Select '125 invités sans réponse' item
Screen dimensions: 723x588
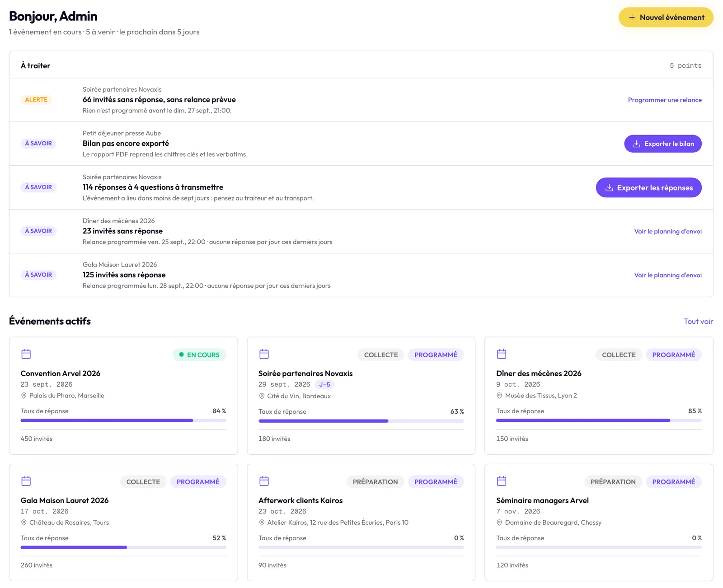click(124, 275)
